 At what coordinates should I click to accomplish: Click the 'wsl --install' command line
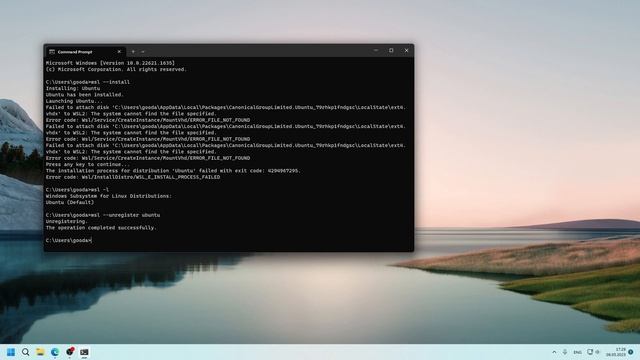pos(88,82)
